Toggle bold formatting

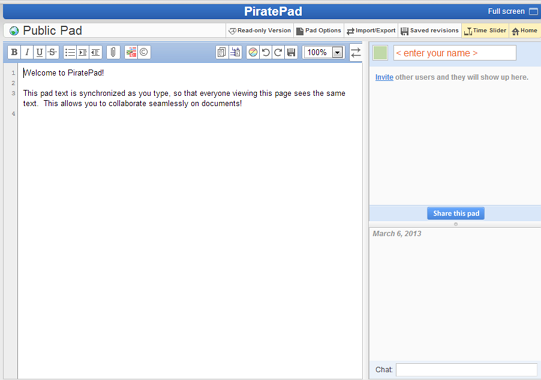coord(14,52)
